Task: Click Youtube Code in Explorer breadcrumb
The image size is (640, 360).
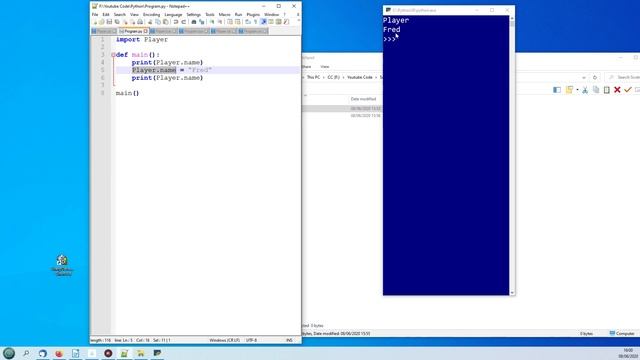Action: 360,77
